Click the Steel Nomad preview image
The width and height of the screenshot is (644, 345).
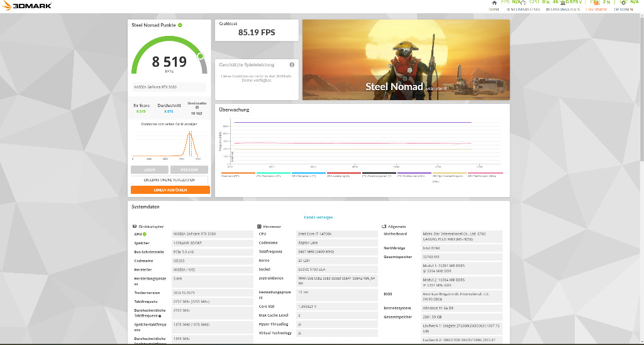[406, 60]
